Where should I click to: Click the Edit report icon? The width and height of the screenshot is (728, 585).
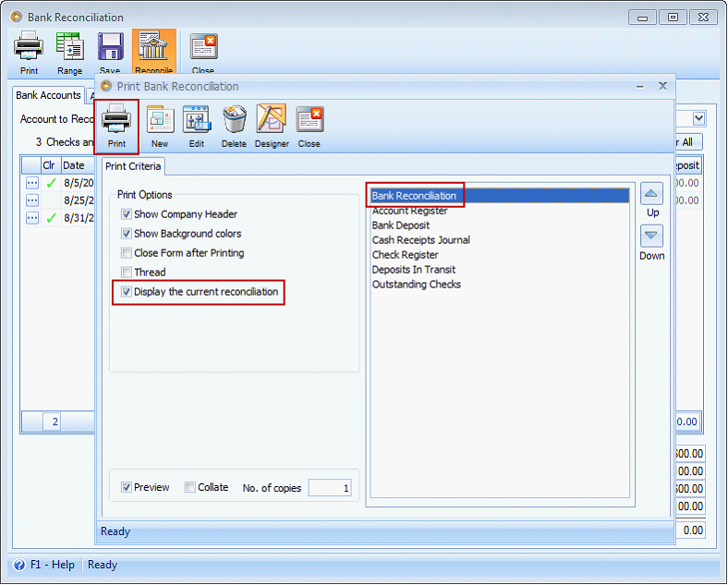click(197, 125)
